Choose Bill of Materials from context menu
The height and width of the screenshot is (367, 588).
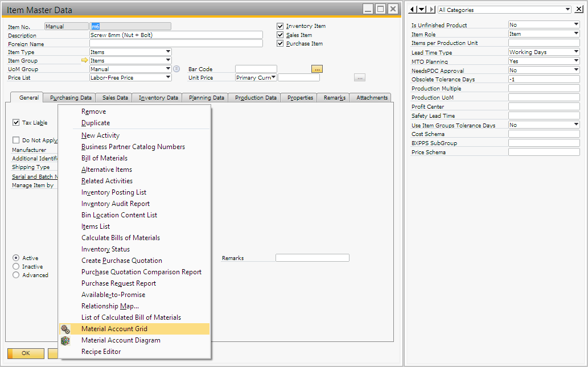point(104,158)
